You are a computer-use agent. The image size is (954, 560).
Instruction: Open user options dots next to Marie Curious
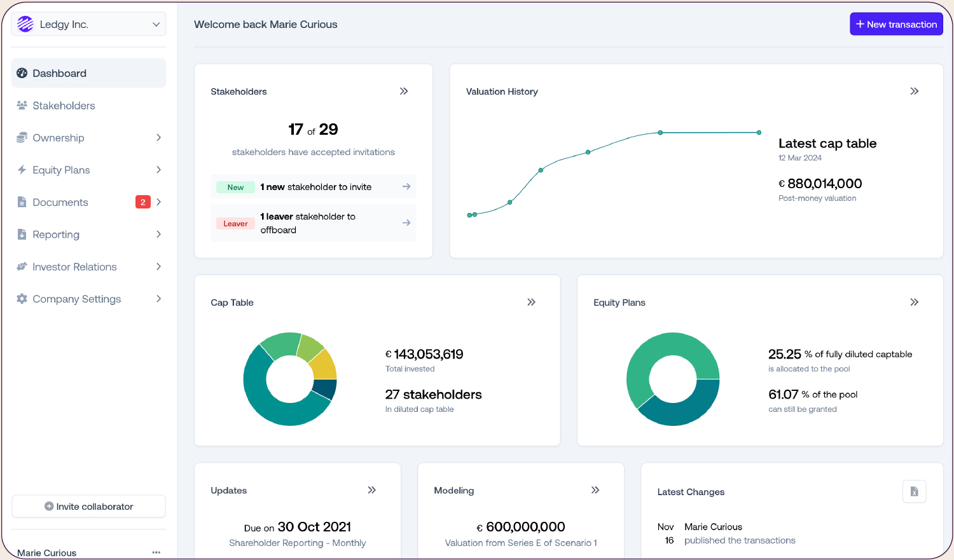156,552
